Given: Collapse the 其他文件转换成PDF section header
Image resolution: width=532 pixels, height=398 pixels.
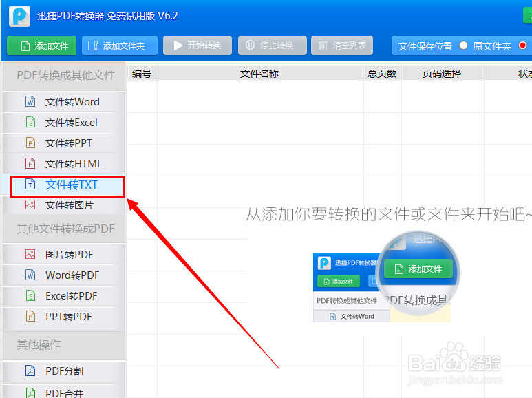Looking at the screenshot, I should [x=64, y=229].
